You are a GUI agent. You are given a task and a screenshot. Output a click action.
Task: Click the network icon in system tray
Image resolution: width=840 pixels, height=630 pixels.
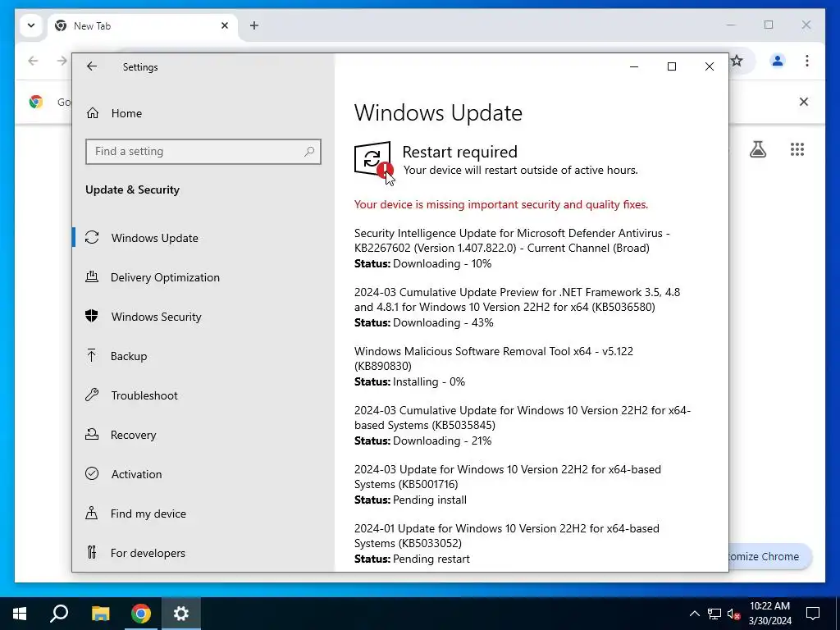pyautogui.click(x=714, y=614)
